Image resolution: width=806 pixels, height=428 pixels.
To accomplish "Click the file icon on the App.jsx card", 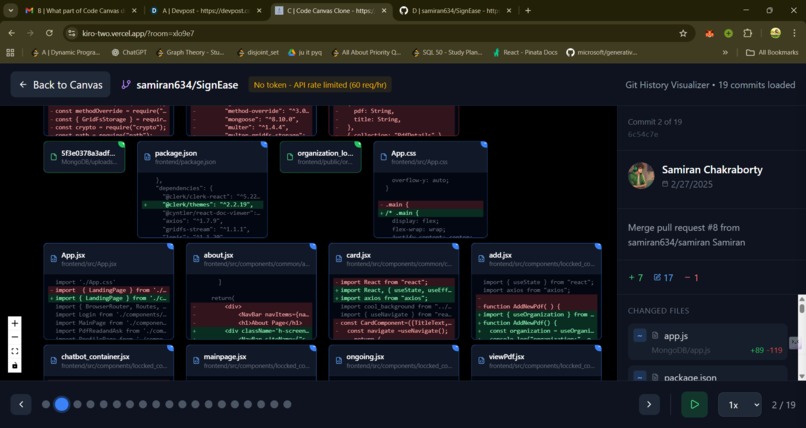I will click(53, 258).
